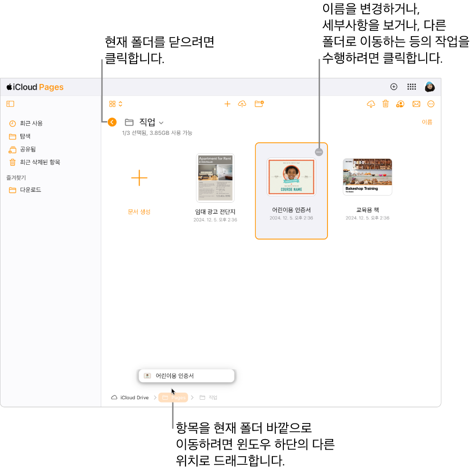Close current folder with back arrow
476x470 pixels.
(x=112, y=122)
